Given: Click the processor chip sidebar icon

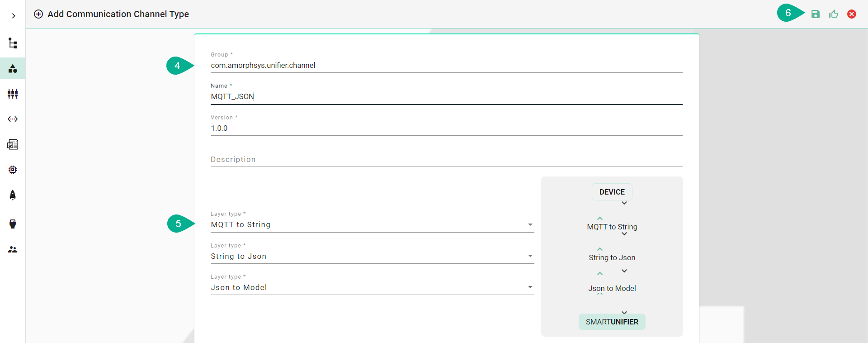Looking at the screenshot, I should tap(13, 170).
